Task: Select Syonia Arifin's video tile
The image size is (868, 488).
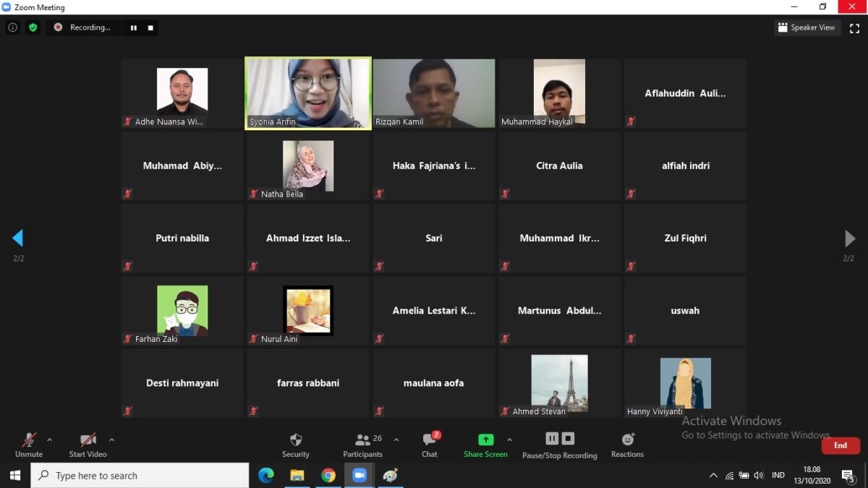Action: coord(308,93)
